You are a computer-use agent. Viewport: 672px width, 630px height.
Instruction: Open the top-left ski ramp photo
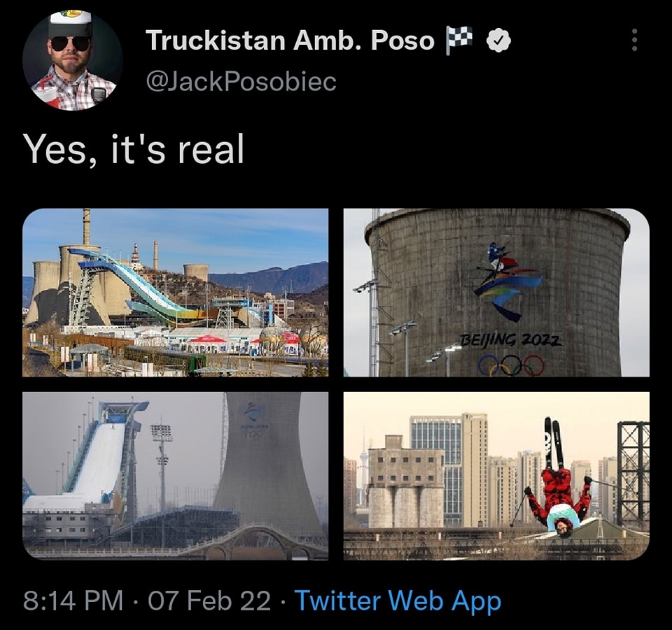[x=175, y=292]
